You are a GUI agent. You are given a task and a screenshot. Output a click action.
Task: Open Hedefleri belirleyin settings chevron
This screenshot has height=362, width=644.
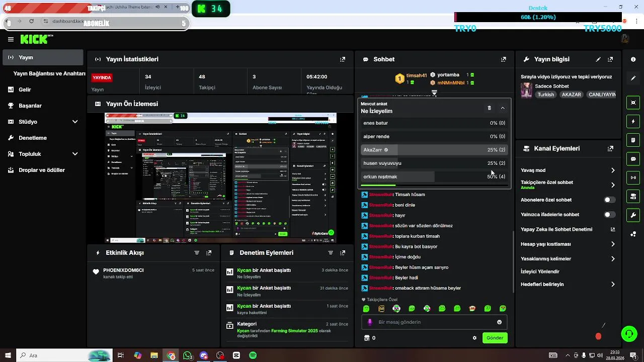pos(613,285)
